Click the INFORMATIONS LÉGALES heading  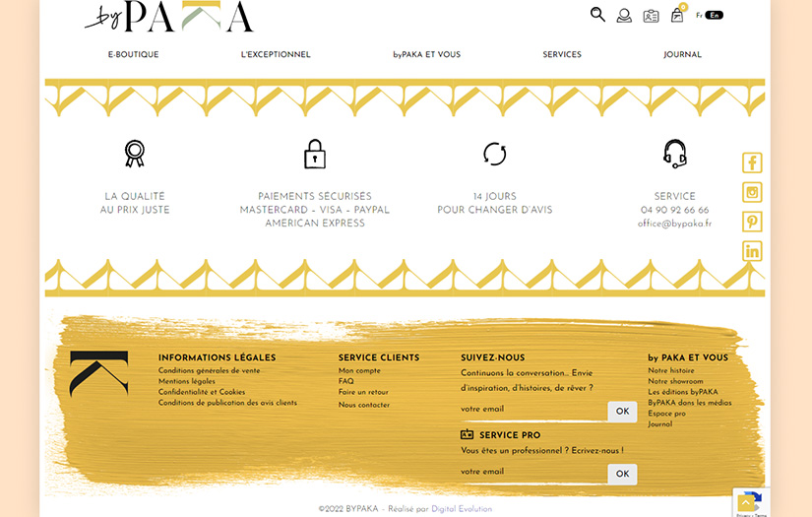(217, 357)
